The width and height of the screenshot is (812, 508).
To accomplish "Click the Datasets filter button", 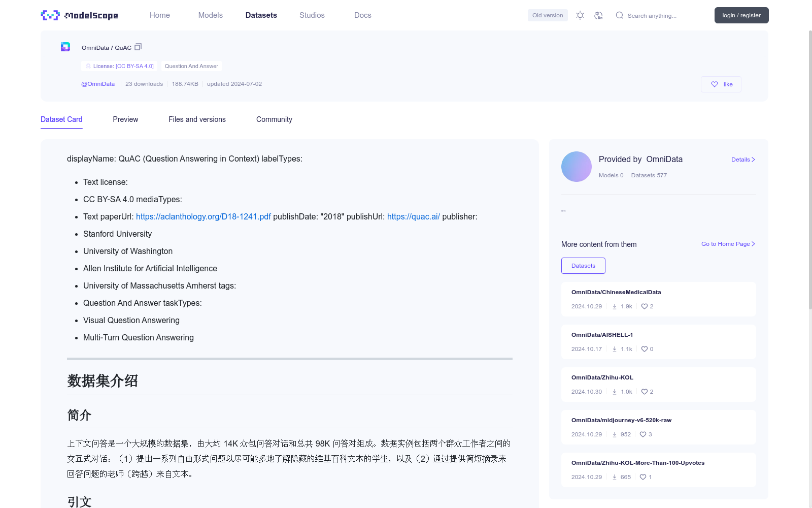I will [x=583, y=266].
